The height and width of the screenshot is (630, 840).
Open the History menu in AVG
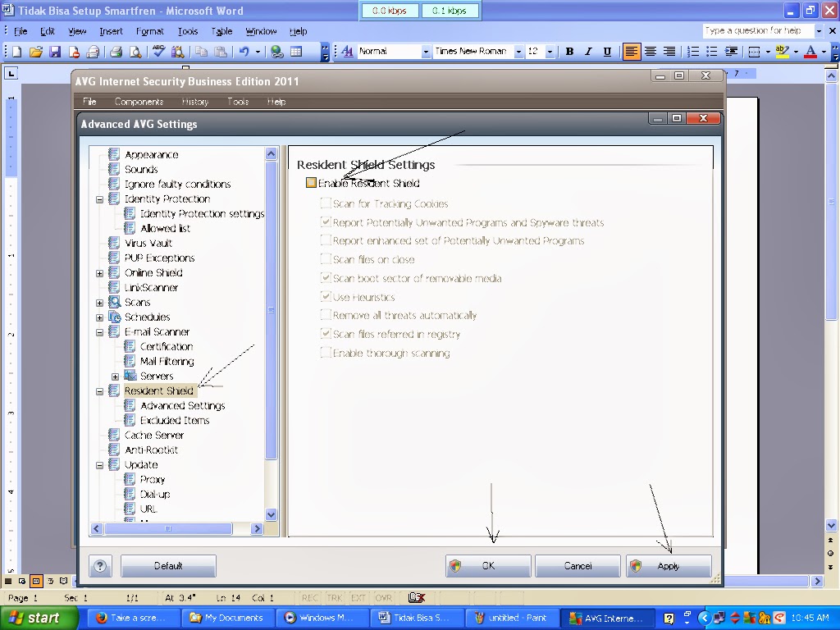(x=194, y=102)
